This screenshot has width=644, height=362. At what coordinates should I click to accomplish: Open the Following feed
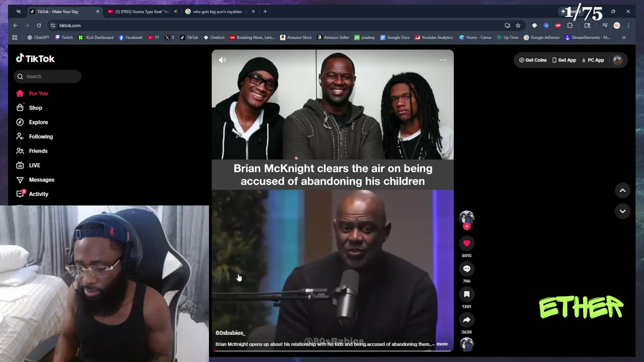pos(34,137)
